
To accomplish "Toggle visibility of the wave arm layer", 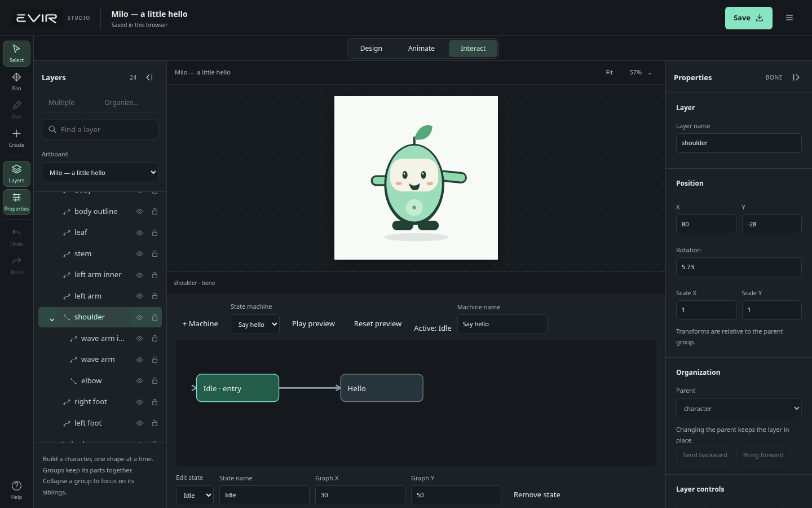I will point(139,360).
